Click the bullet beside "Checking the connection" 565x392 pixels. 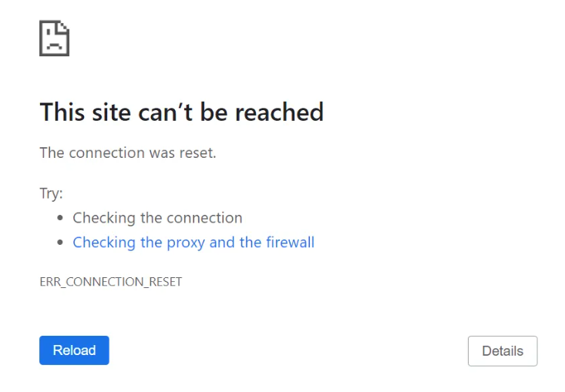click(60, 219)
